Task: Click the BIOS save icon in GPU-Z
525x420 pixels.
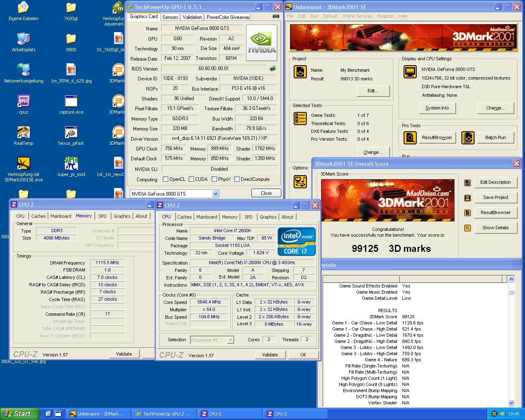Action: pyautogui.click(x=272, y=68)
